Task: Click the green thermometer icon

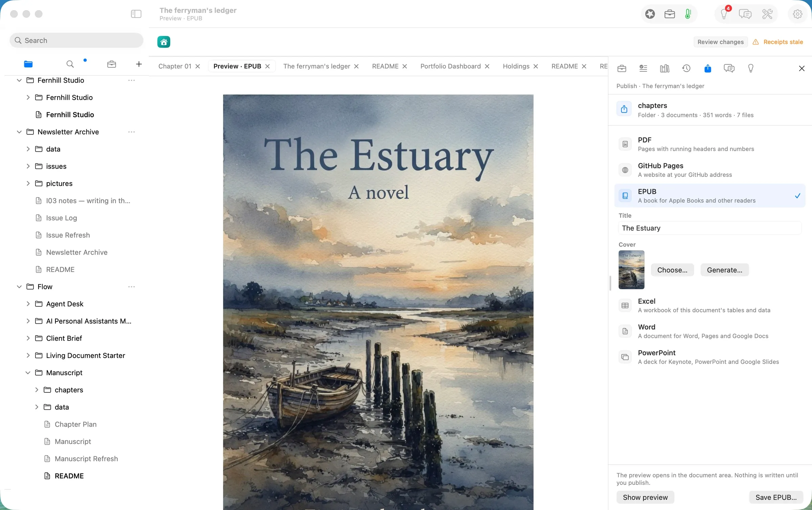Action: click(688, 14)
